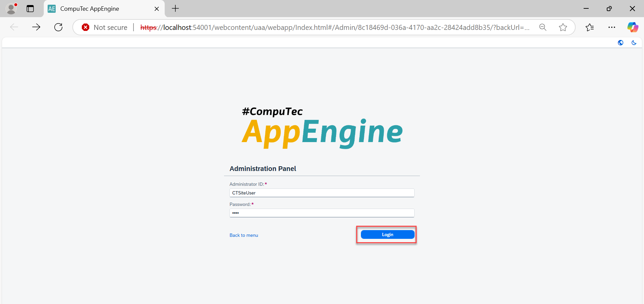Click the blue Login button

click(x=387, y=234)
